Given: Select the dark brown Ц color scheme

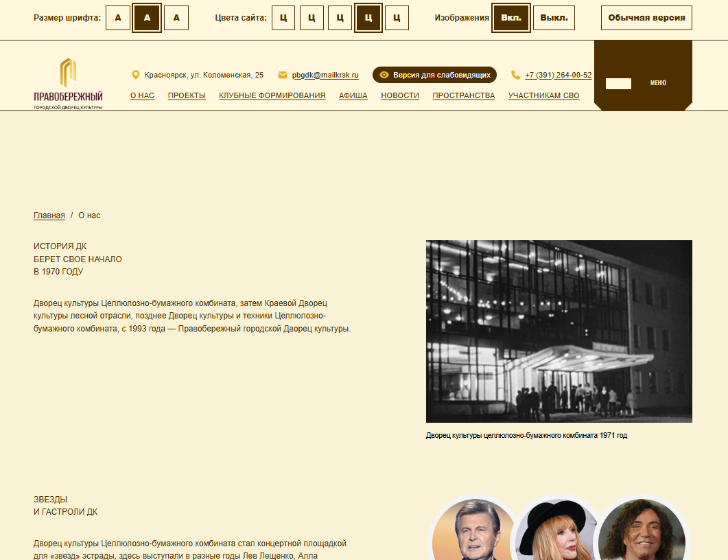Looking at the screenshot, I should coord(368,18).
